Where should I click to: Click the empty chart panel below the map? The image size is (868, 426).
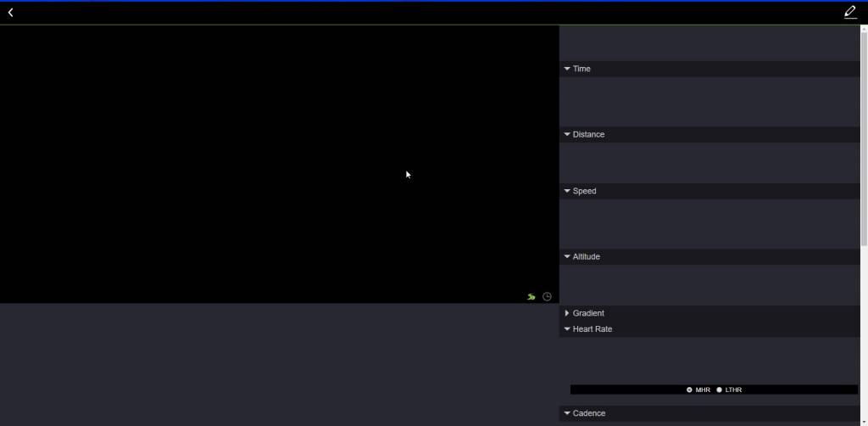tap(280, 365)
